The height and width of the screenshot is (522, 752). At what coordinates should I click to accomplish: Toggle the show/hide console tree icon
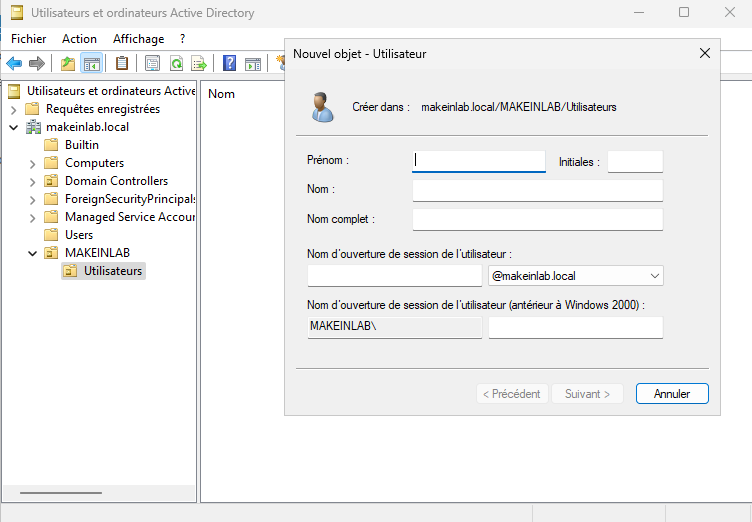click(x=91, y=64)
